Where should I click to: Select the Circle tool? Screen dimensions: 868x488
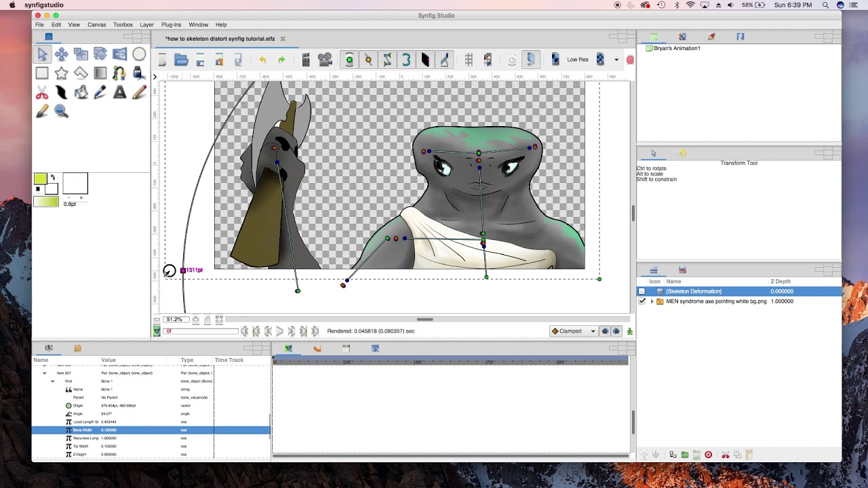(x=139, y=54)
